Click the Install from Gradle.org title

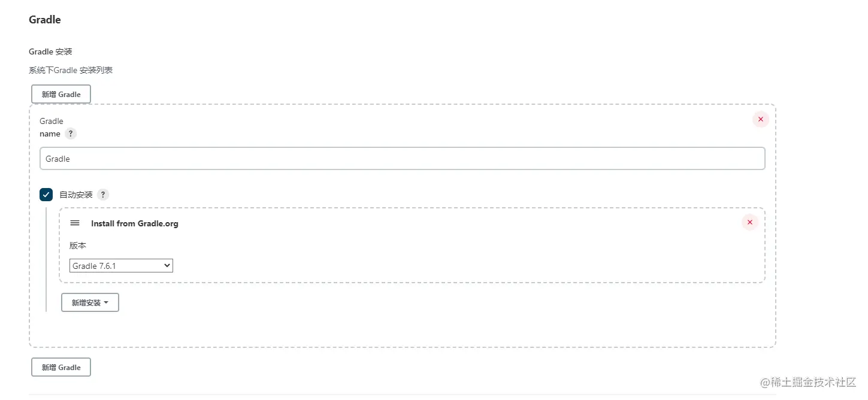(x=135, y=223)
